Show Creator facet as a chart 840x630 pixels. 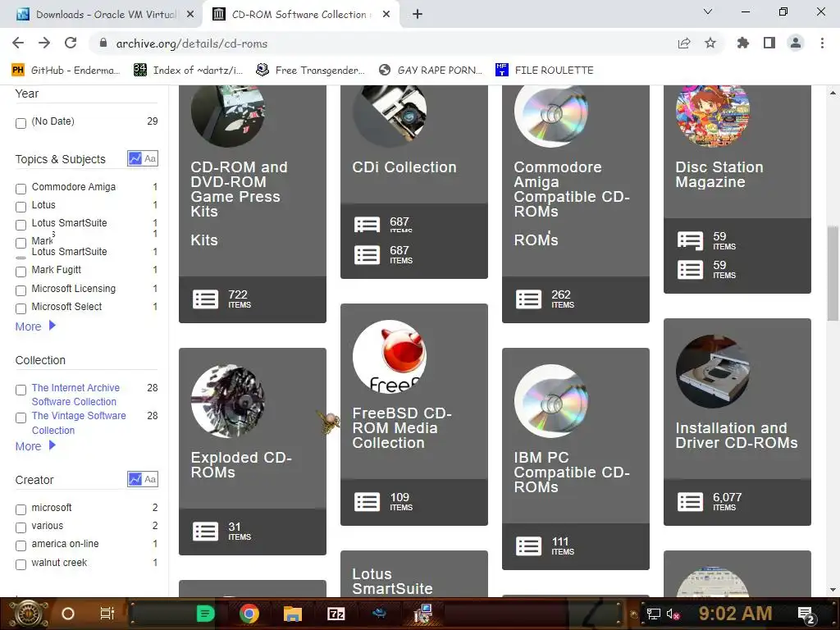[x=135, y=479]
